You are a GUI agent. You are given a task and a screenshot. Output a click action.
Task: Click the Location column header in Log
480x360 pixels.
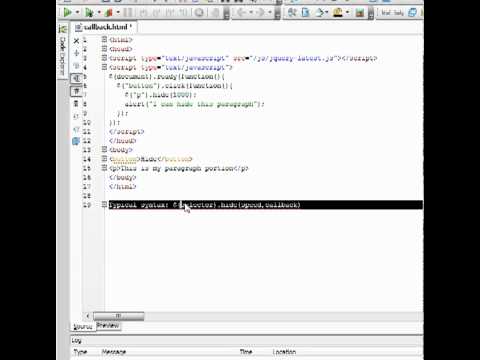(x=284, y=352)
